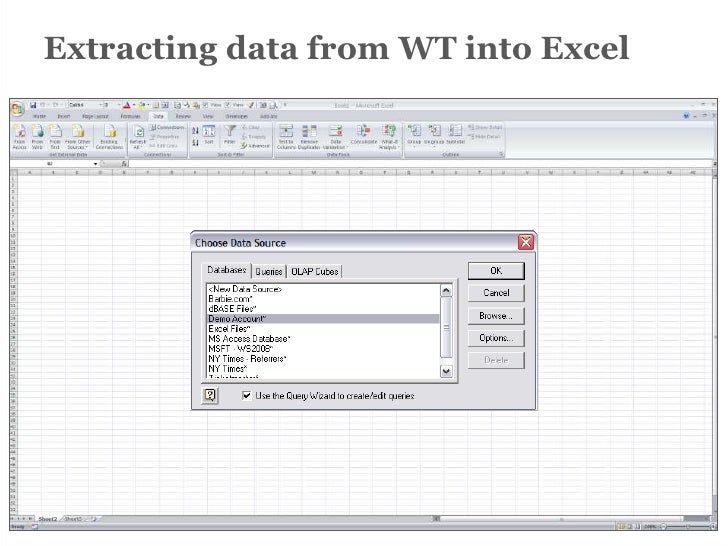Switch to the Review ribbon tab

(183, 116)
